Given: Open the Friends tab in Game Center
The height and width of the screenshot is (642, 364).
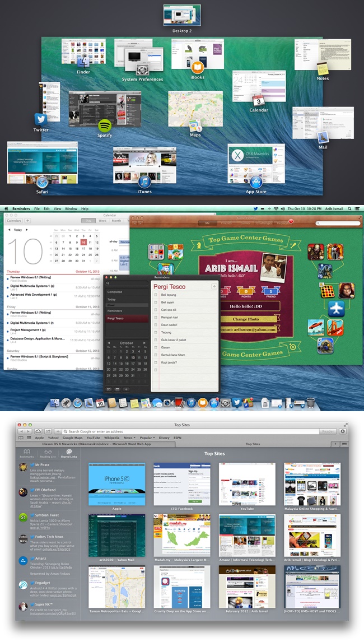Looking at the screenshot, I should 226,223.
